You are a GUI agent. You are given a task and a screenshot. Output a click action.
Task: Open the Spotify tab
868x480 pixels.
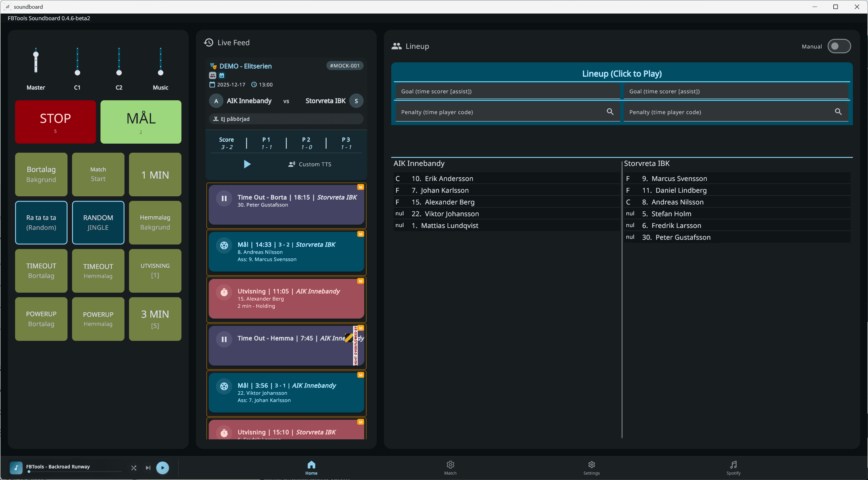[x=733, y=468]
